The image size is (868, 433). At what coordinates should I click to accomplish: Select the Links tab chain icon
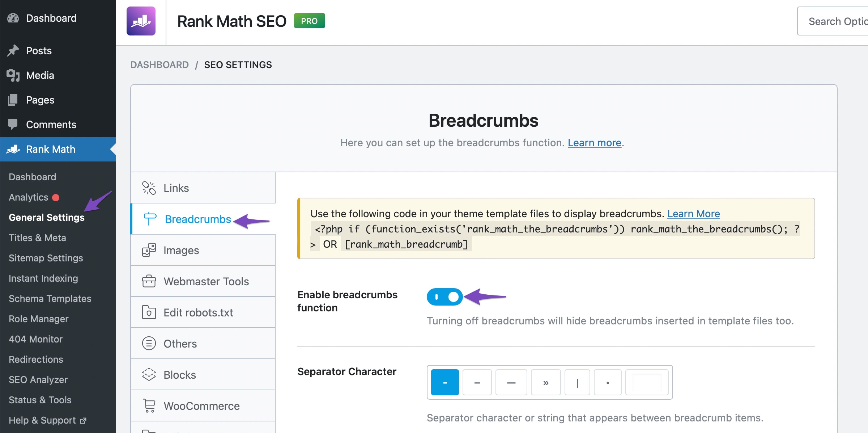tap(148, 188)
